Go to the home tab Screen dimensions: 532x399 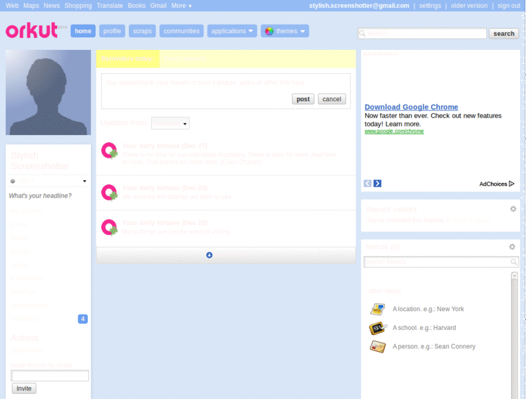click(x=83, y=31)
